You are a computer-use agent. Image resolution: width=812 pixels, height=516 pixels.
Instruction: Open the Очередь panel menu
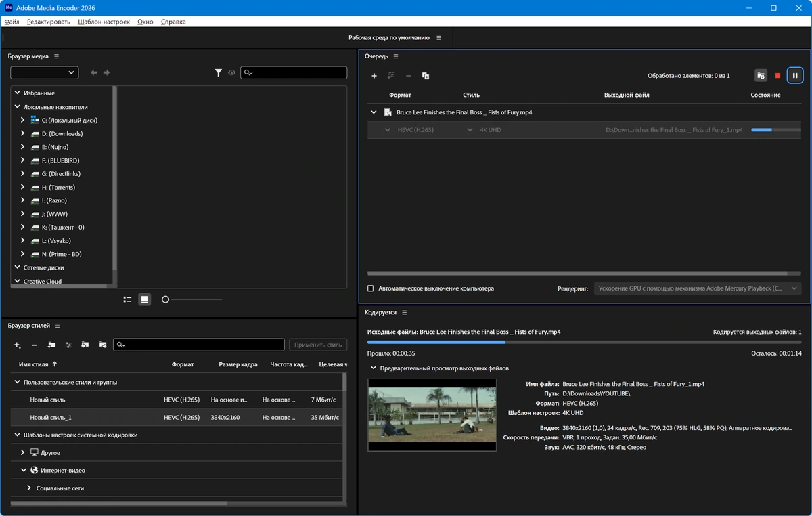(x=396, y=56)
